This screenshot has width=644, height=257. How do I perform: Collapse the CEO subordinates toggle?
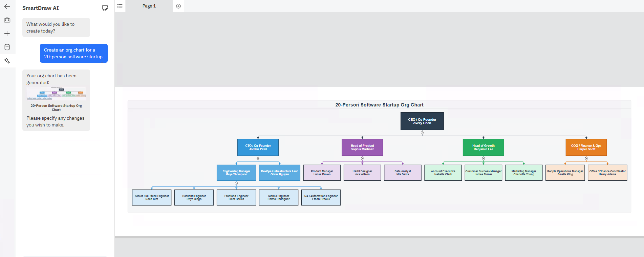click(422, 133)
